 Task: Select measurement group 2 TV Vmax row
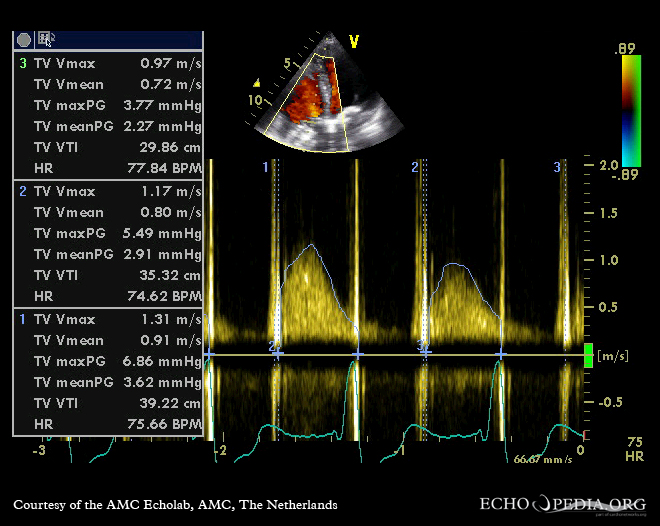tap(108, 191)
